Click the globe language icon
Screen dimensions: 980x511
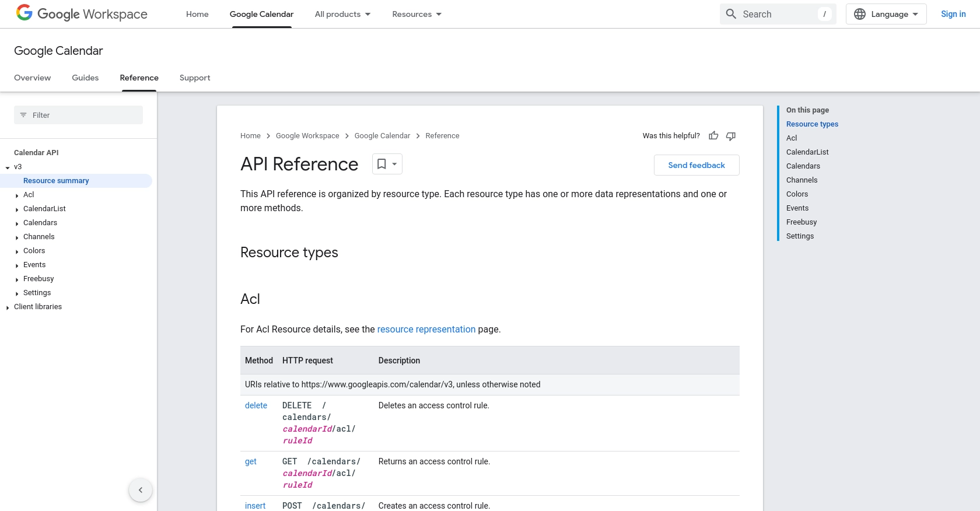(x=860, y=14)
